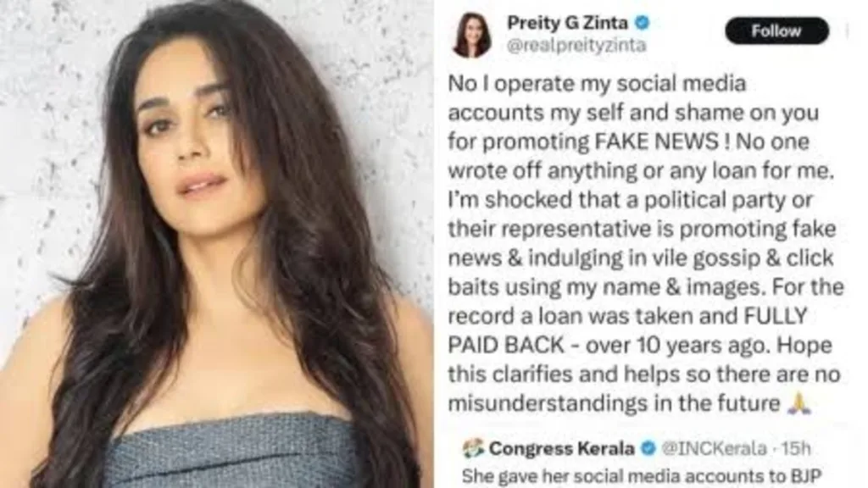
Task: Click the words FAKE NEWS in tweet
Action: click(656, 141)
